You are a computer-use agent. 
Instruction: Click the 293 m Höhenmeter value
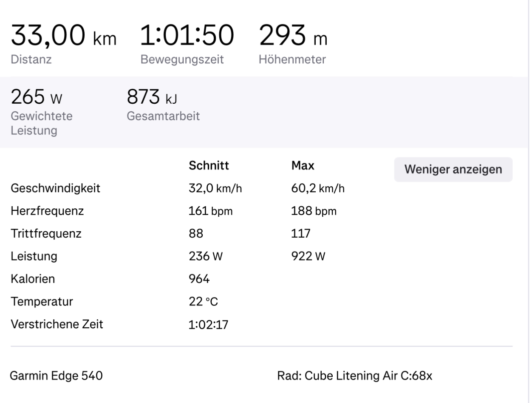[x=292, y=37]
